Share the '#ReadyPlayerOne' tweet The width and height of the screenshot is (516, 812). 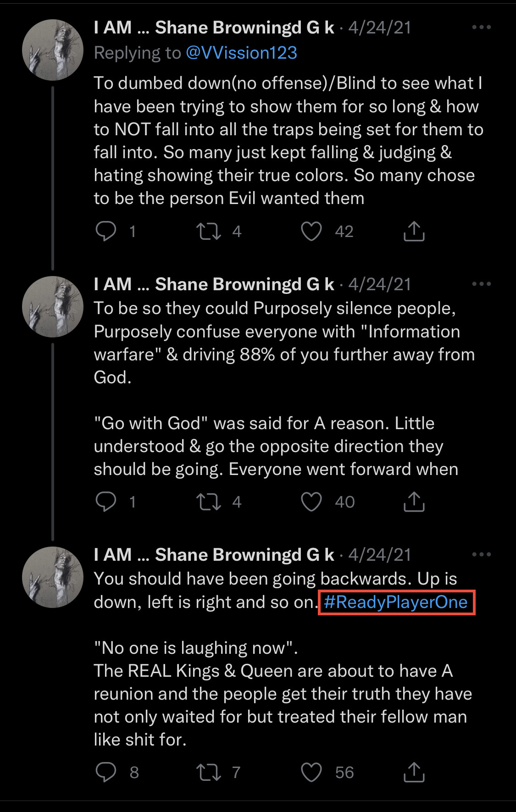tap(414, 772)
